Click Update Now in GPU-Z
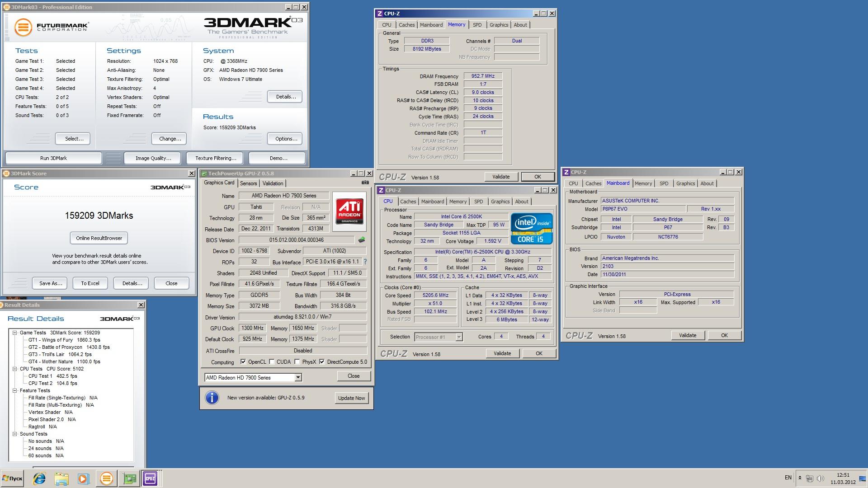 pos(351,398)
